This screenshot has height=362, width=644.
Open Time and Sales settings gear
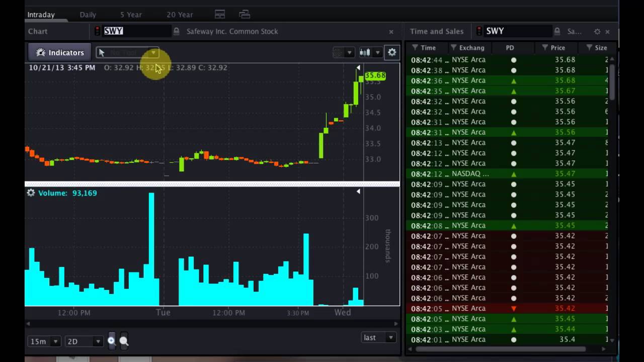597,31
